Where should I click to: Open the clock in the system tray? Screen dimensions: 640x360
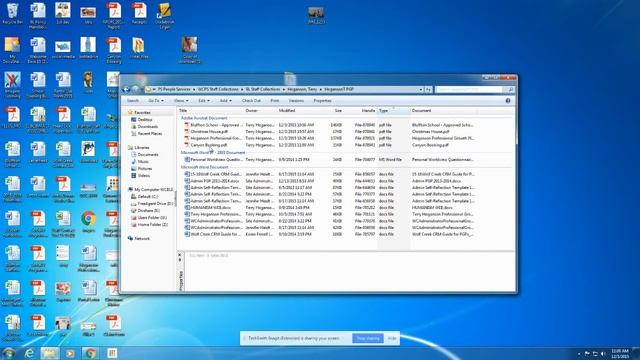(x=620, y=353)
